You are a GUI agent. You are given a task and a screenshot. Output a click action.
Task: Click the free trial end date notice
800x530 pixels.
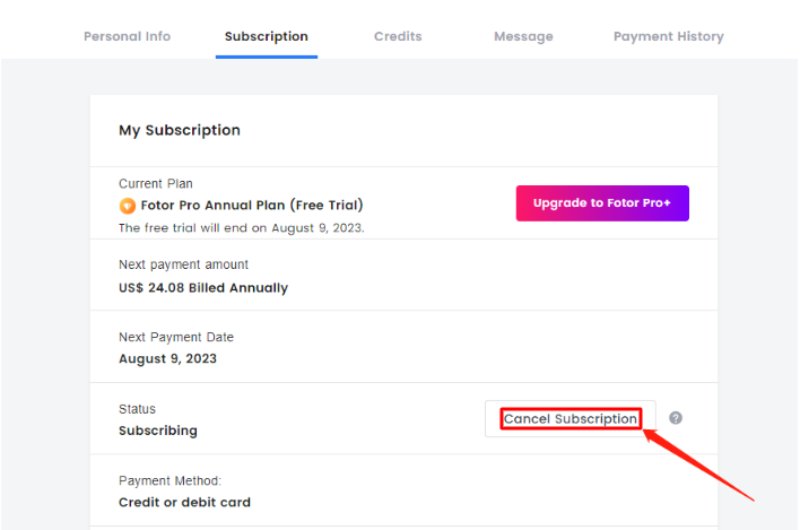[x=241, y=228]
